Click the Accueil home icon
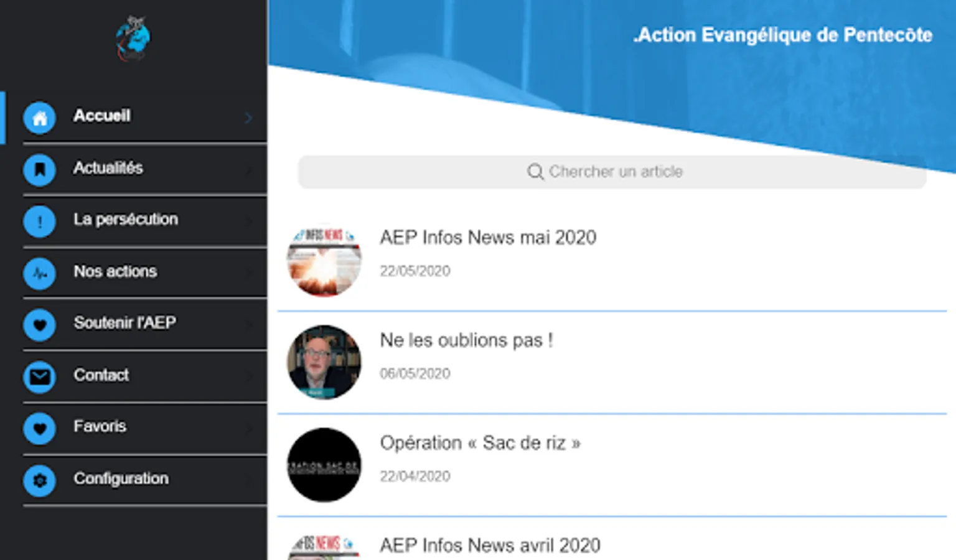The width and height of the screenshot is (956, 560). [40, 118]
